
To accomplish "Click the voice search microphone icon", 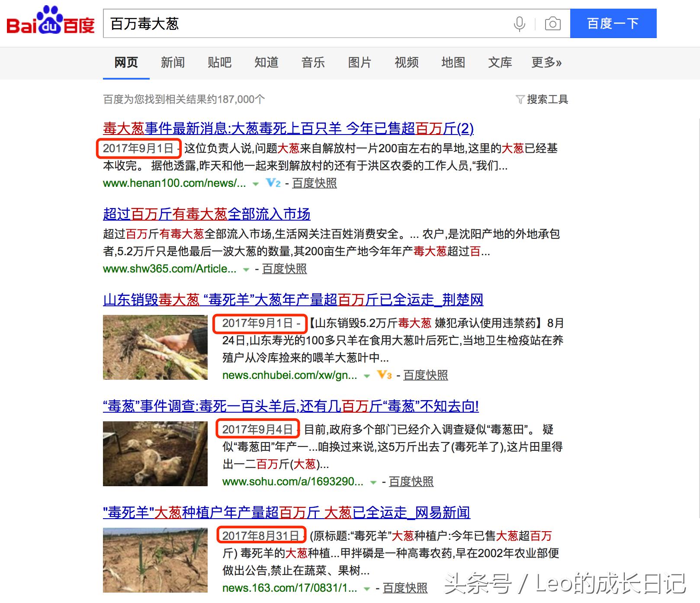I will point(519,24).
